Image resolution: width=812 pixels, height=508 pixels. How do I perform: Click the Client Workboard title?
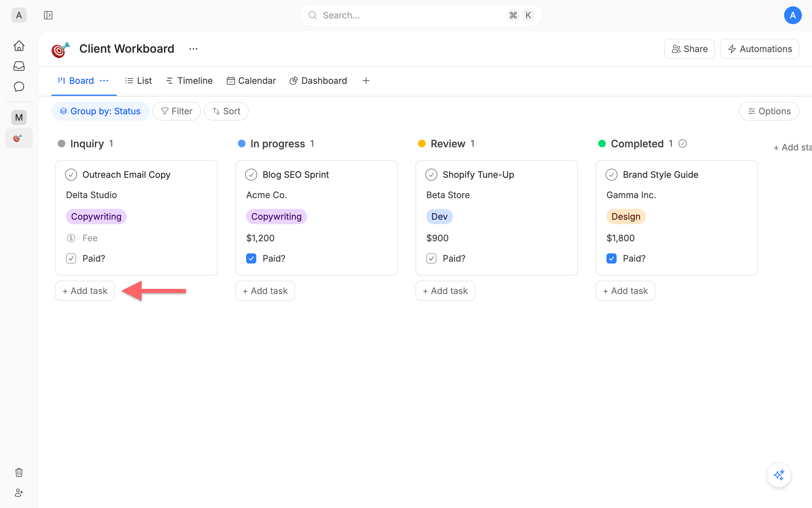[127, 49]
